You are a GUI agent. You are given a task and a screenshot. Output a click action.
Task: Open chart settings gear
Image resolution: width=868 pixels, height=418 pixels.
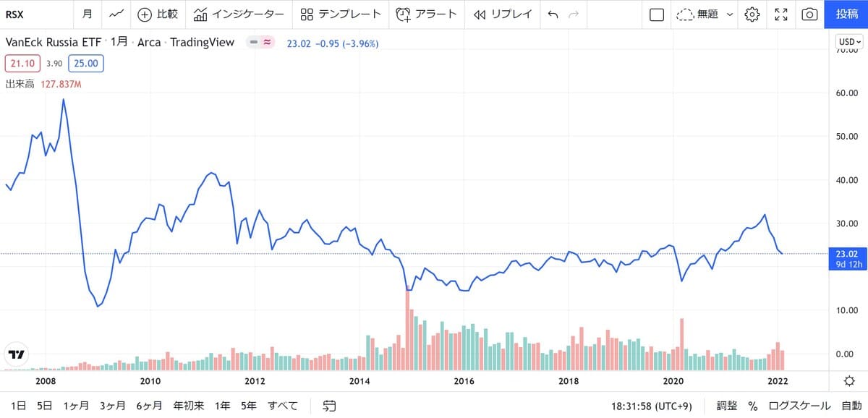coord(751,14)
